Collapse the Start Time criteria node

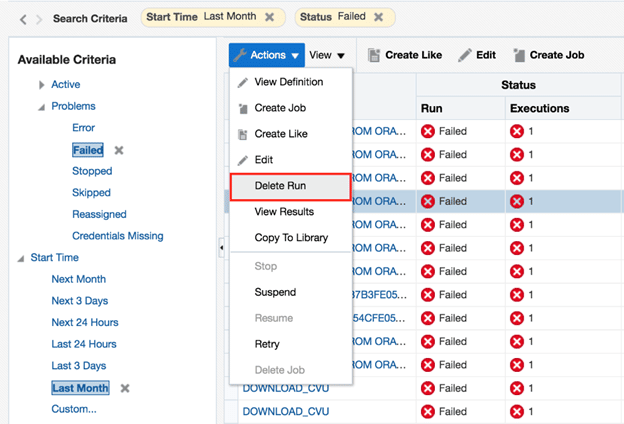tap(21, 258)
